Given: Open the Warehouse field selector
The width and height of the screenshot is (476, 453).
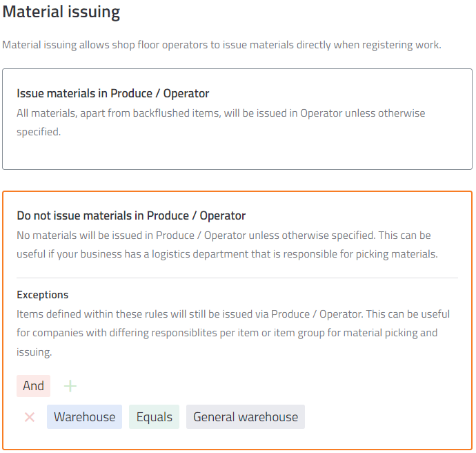Looking at the screenshot, I should point(84,417).
